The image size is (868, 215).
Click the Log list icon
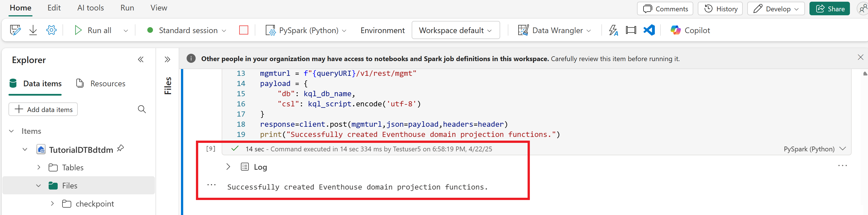point(245,167)
